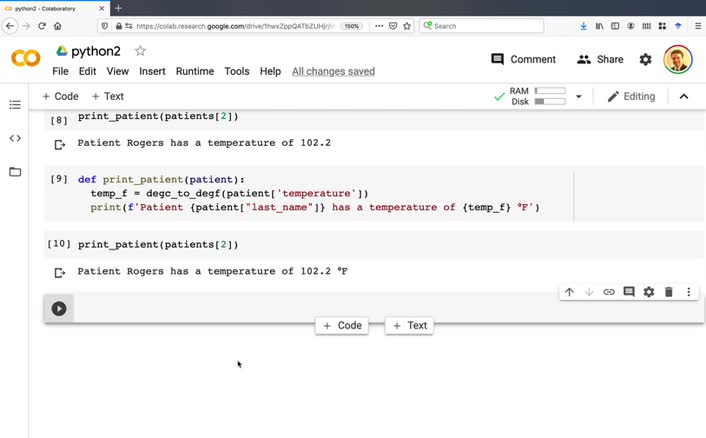The height and width of the screenshot is (438, 706).
Task: View RAM and Disk usage bars
Action: [x=538, y=96]
